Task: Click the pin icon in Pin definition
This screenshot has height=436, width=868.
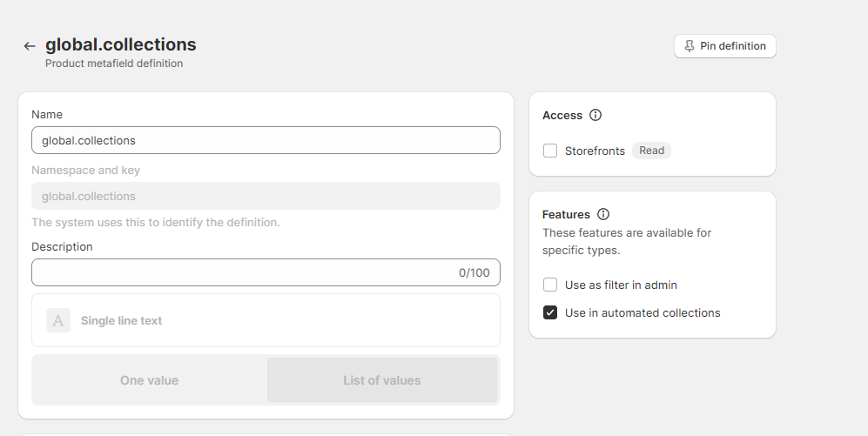Action: pos(690,46)
